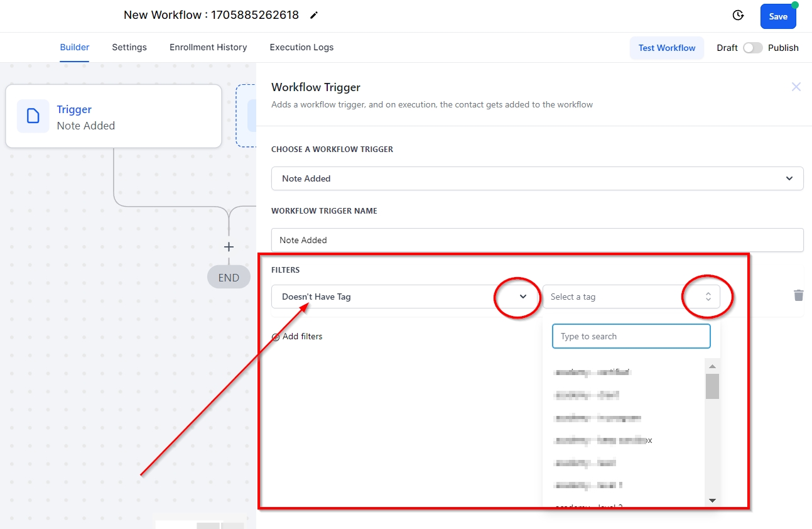The image size is (812, 529).
Task: Click the Test Workflow button
Action: (667, 48)
